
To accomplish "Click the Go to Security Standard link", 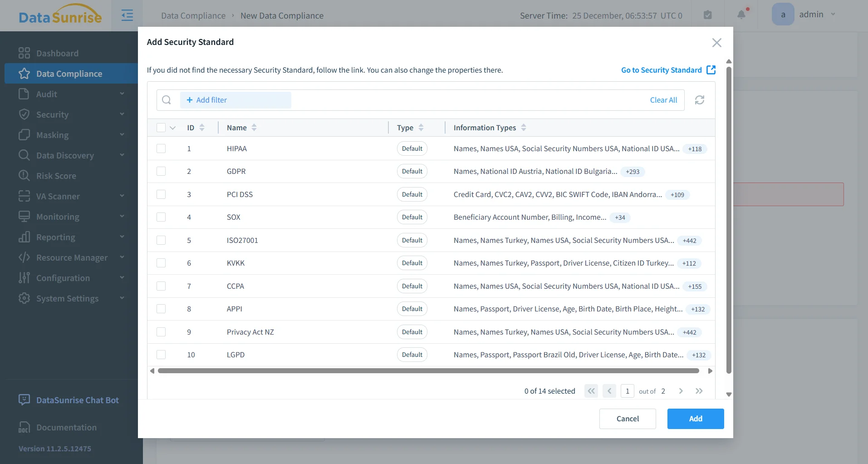I will pyautogui.click(x=661, y=70).
